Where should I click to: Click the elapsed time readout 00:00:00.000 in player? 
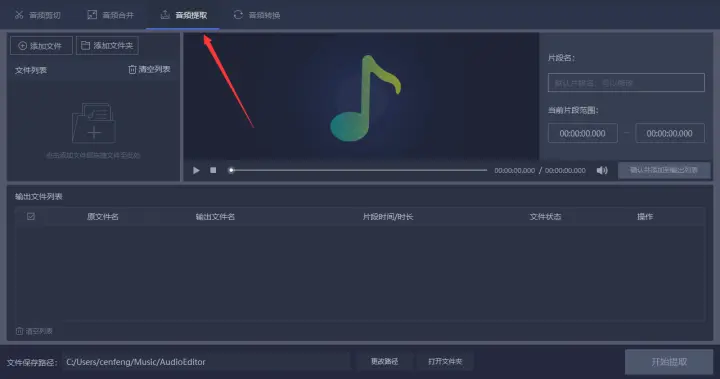(514, 170)
